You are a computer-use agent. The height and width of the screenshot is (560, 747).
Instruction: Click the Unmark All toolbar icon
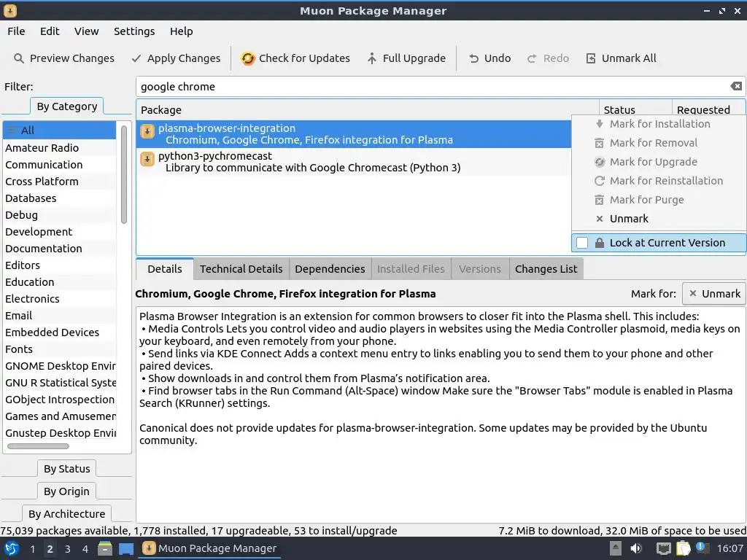pos(591,58)
